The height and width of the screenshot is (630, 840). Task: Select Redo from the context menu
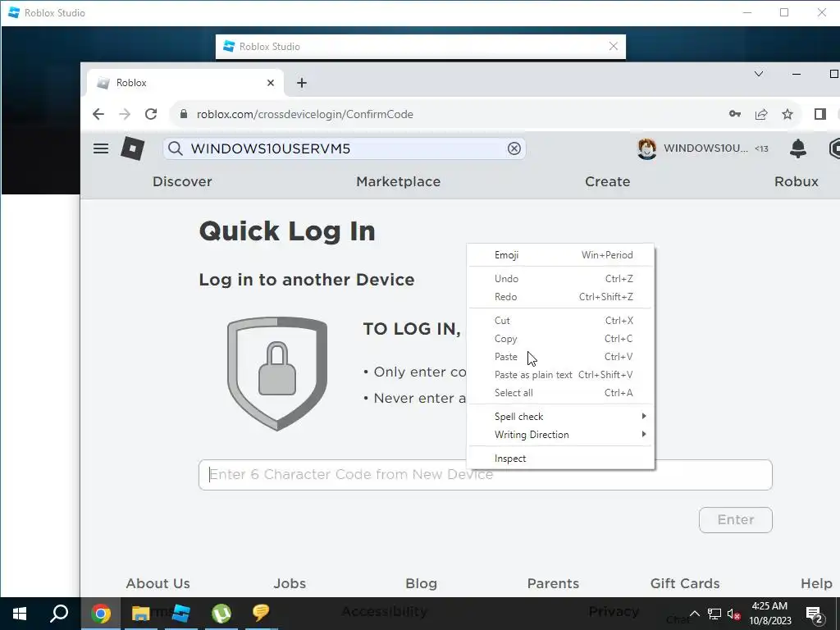pyautogui.click(x=560, y=297)
